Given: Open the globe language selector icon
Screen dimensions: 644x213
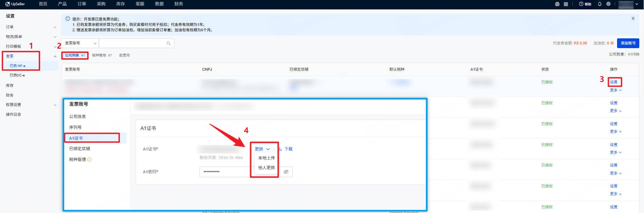Looking at the screenshot, I should coord(557,4).
